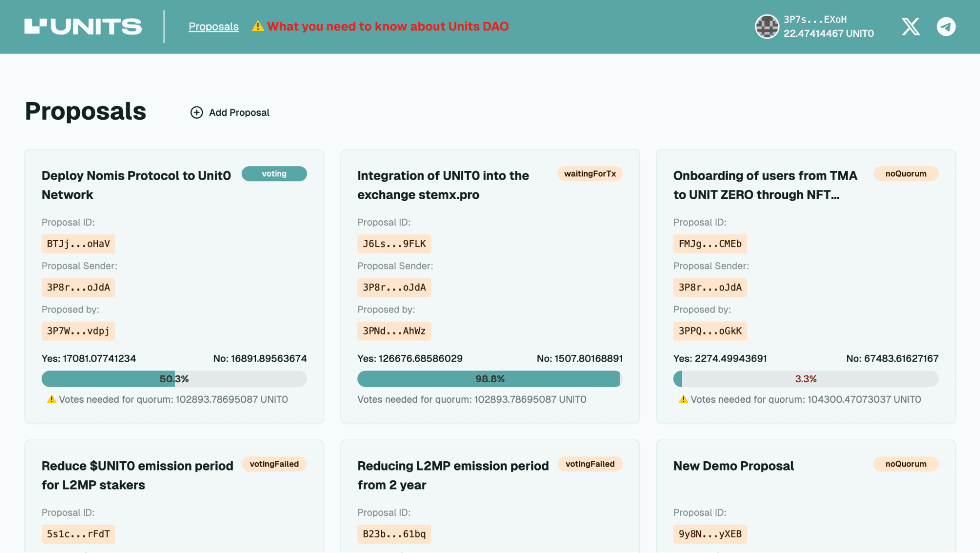Image resolution: width=980 pixels, height=553 pixels.
Task: Click warning icon beside Units DAO notice
Action: click(x=258, y=26)
